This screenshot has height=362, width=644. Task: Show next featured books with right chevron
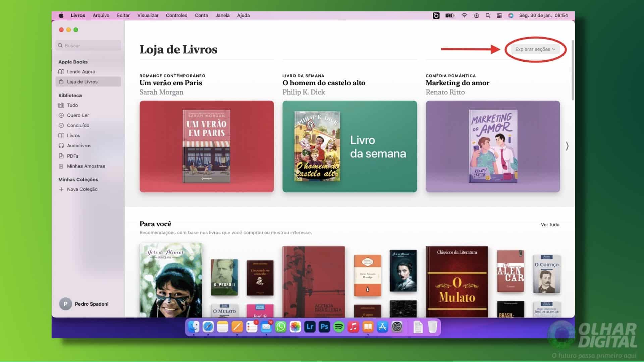(567, 146)
